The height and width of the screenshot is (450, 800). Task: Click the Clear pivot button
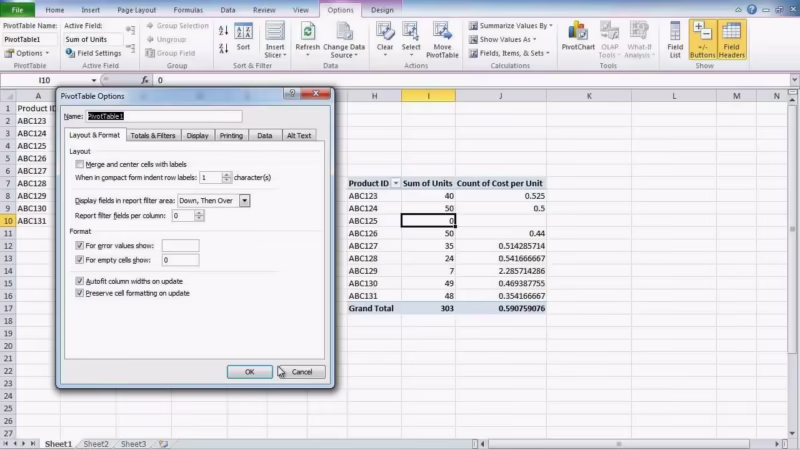(x=385, y=39)
